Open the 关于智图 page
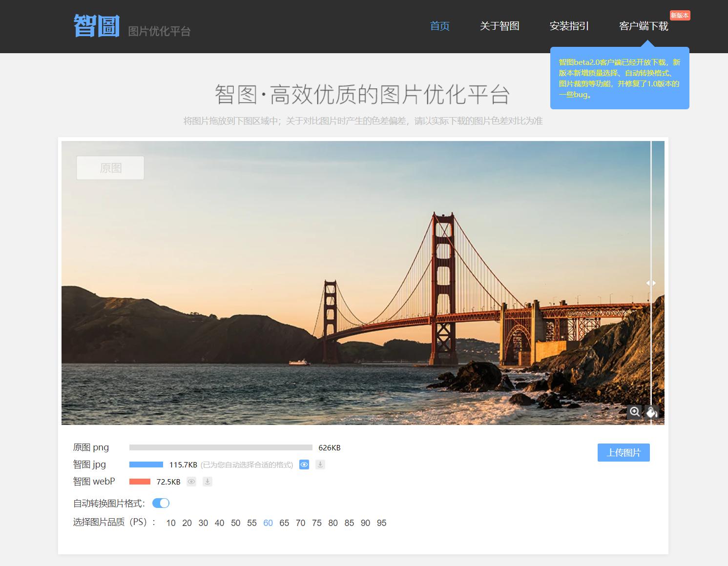728x566 pixels. [499, 26]
